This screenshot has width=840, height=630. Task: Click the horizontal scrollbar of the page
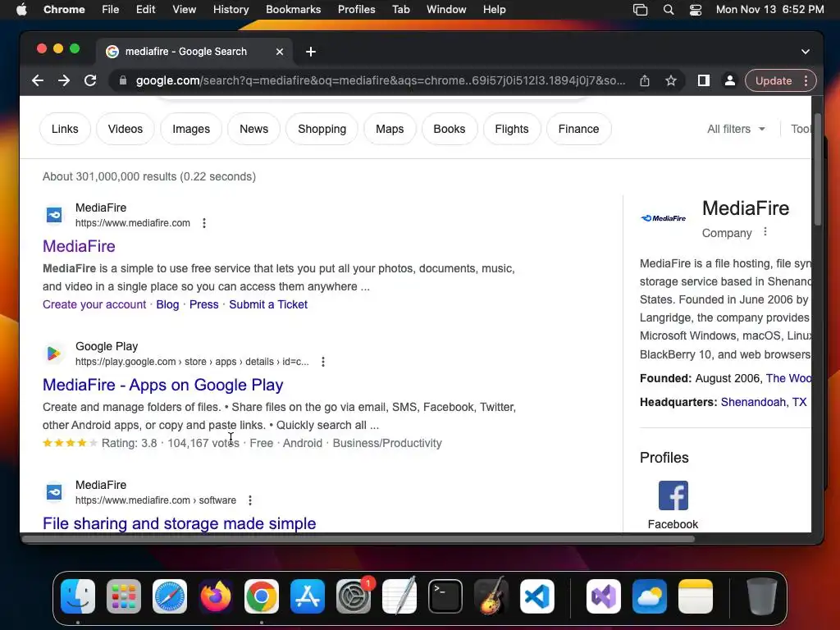click(x=358, y=539)
